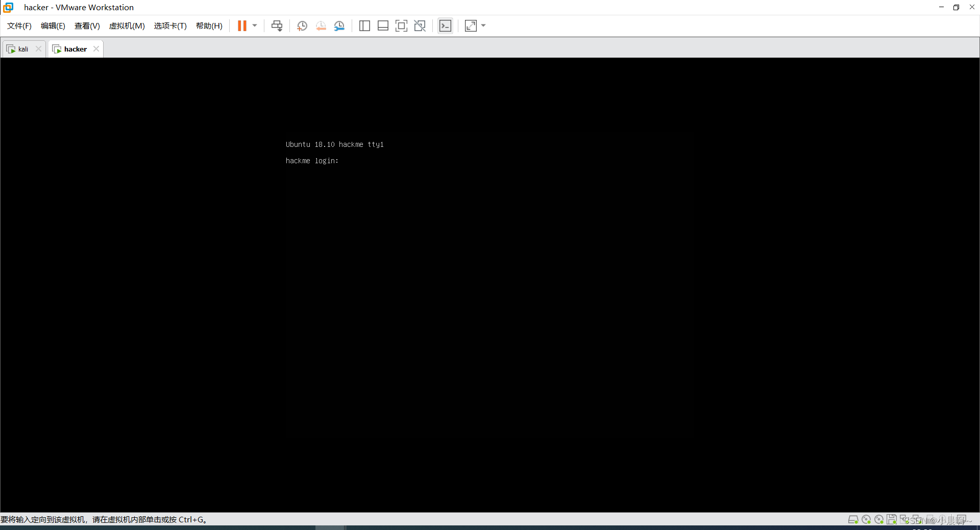Screen dimensions: 980x530
Task: Close the hacker tab
Action: click(96, 49)
